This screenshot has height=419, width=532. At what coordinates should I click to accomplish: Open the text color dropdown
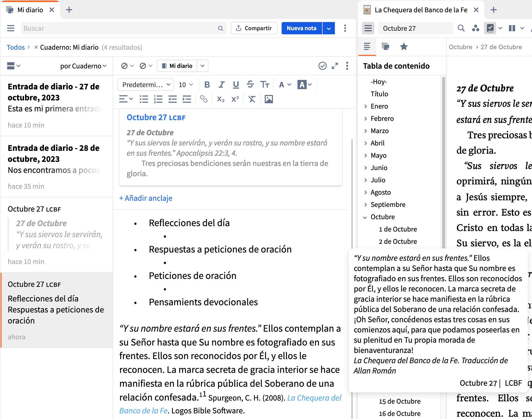pyautogui.click(x=285, y=85)
